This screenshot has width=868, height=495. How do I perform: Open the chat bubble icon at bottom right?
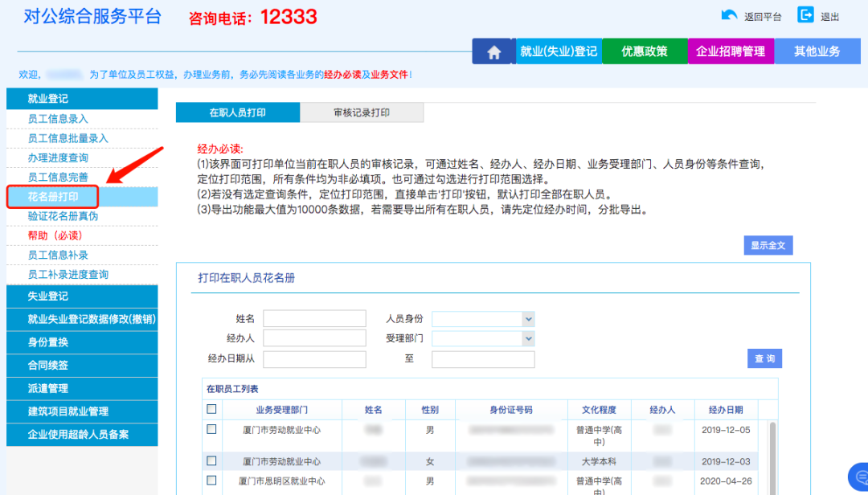pyautogui.click(x=858, y=476)
